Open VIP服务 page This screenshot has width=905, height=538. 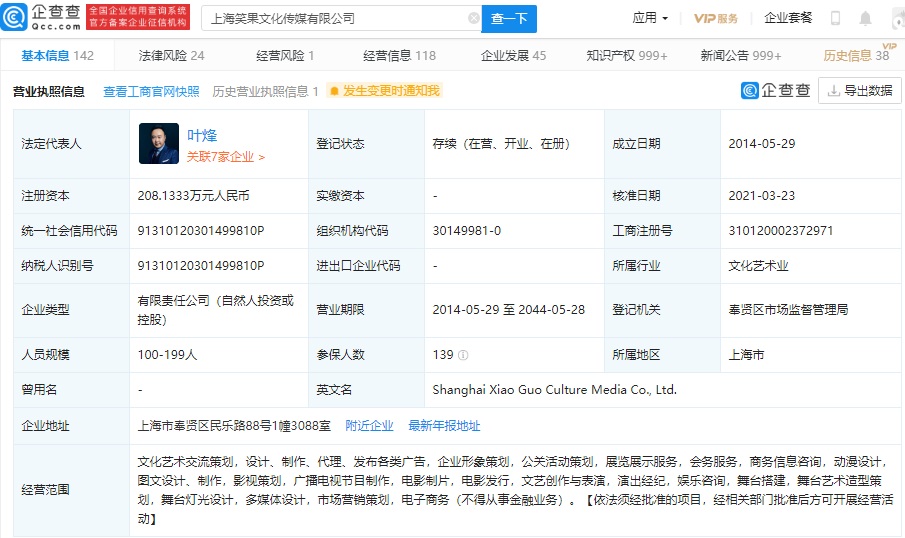(716, 18)
